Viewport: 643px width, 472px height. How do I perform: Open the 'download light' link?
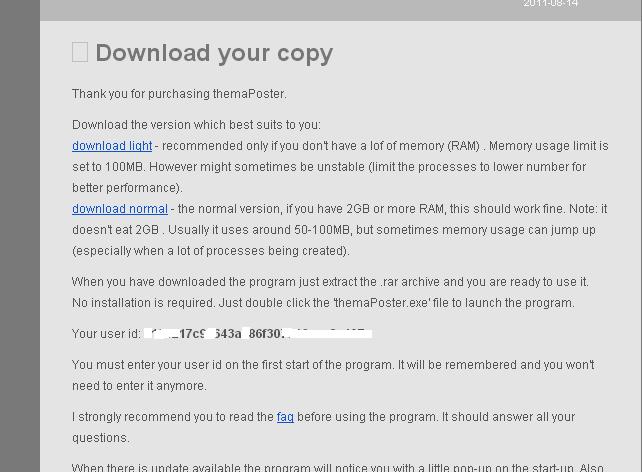tap(112, 146)
